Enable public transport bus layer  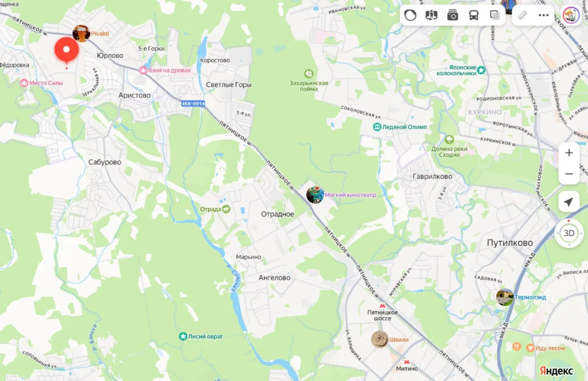(474, 15)
